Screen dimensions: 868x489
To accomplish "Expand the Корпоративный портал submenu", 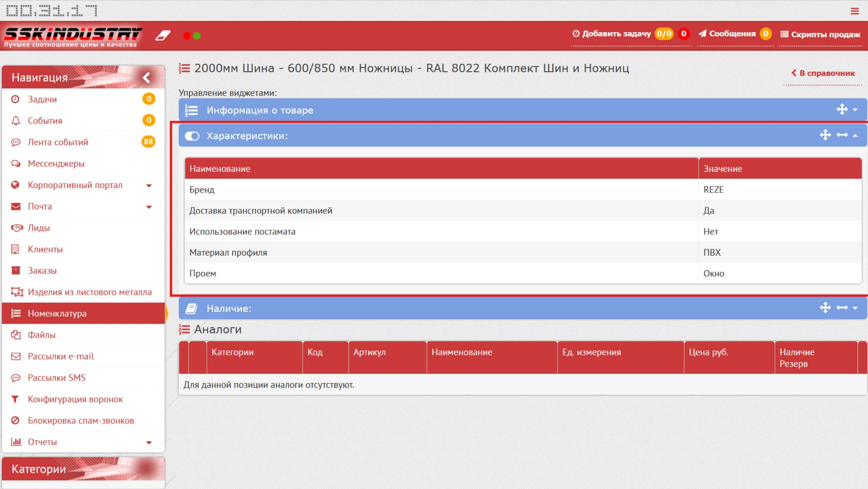I will pyautogui.click(x=149, y=185).
